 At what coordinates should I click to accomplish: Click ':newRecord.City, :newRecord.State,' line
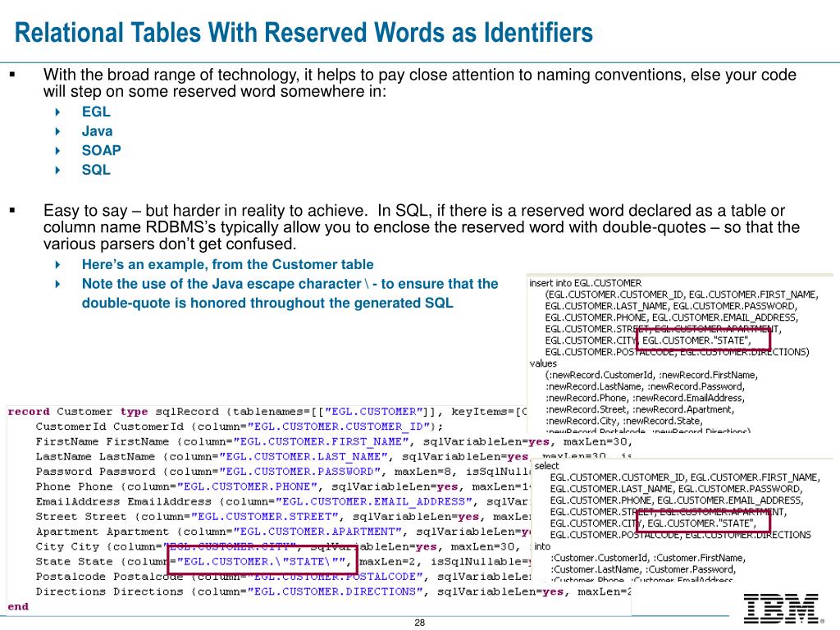point(623,421)
